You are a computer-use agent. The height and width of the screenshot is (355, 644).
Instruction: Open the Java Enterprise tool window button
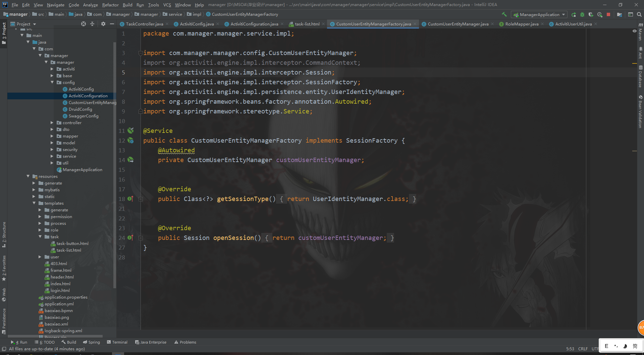pyautogui.click(x=151, y=342)
